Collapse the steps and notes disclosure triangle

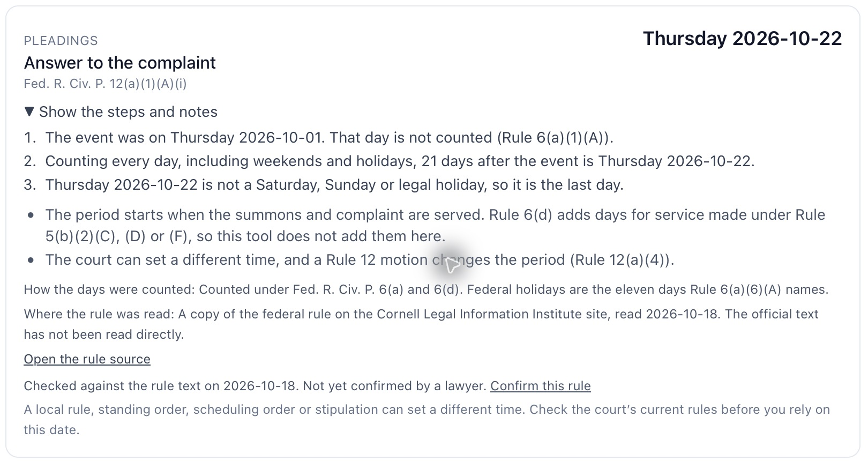click(x=29, y=111)
